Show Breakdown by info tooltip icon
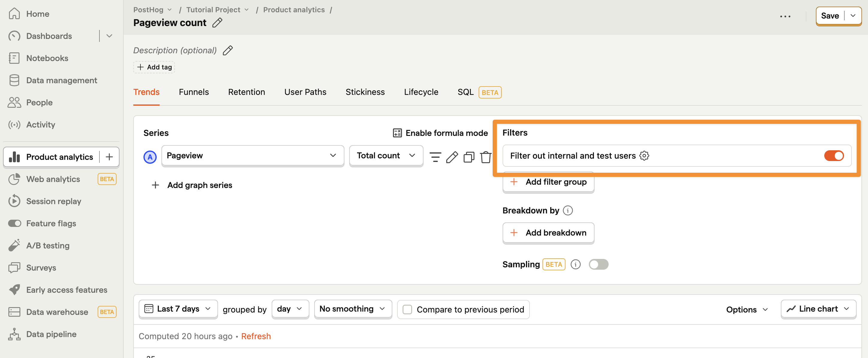This screenshot has height=358, width=868. 568,210
